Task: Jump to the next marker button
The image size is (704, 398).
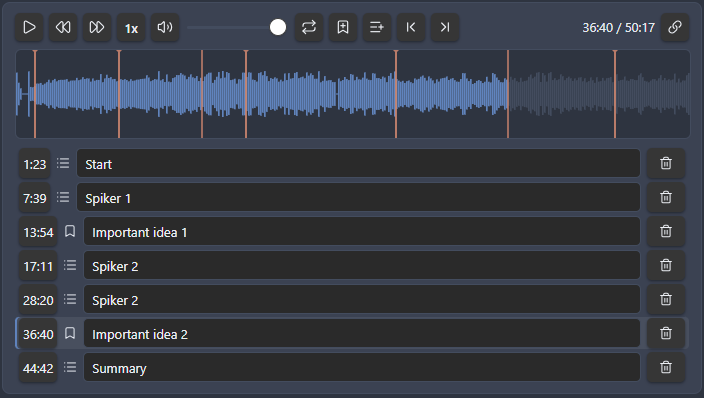Action: (444, 27)
